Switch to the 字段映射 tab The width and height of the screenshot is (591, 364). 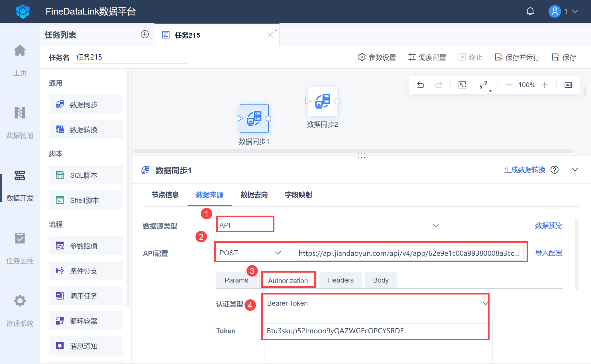pyautogui.click(x=298, y=195)
